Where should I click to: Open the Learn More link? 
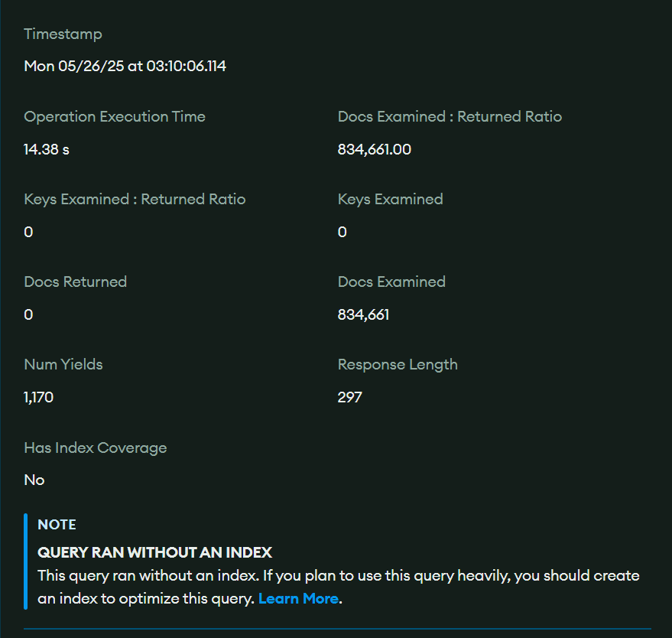pyautogui.click(x=298, y=599)
